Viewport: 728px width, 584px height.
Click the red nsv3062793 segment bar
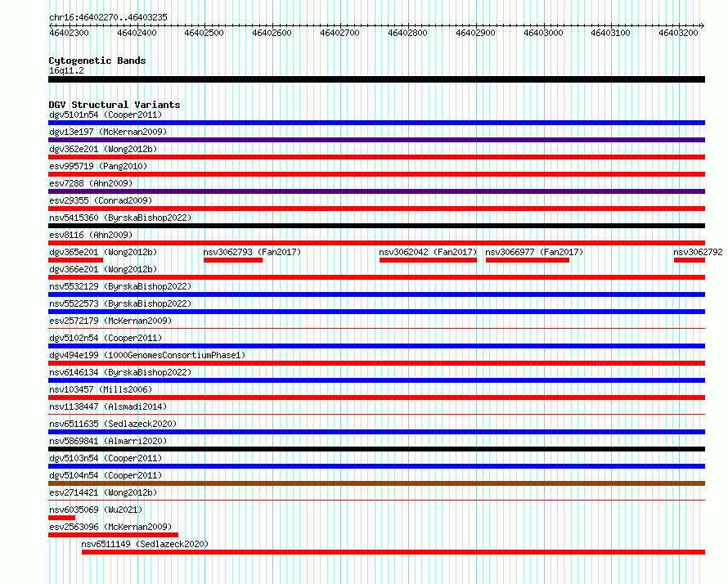[x=233, y=260]
